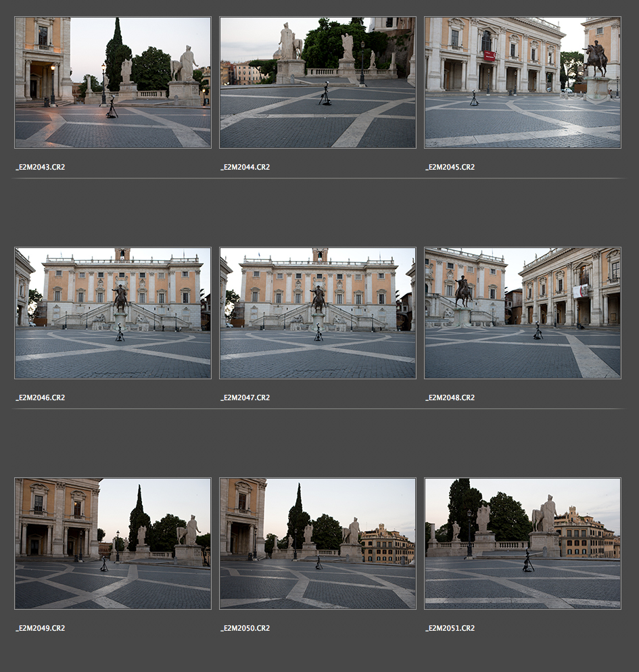Screen dimensions: 639x672
Task: Select the _E2M2046.CR2 filename label
Action: point(41,398)
